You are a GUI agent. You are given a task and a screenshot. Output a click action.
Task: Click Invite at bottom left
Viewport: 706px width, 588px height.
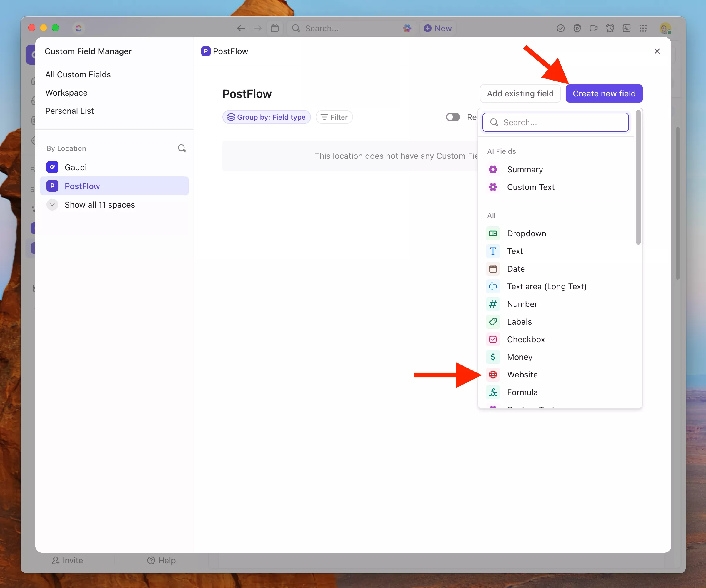point(68,560)
